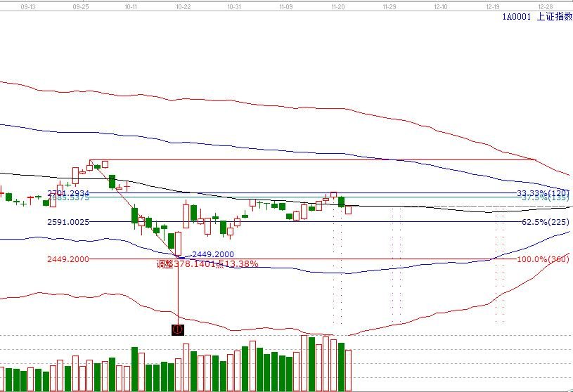The width and height of the screenshot is (573, 392).
Task: Select the 12-28 date on the time axis
Action: coord(545,5)
